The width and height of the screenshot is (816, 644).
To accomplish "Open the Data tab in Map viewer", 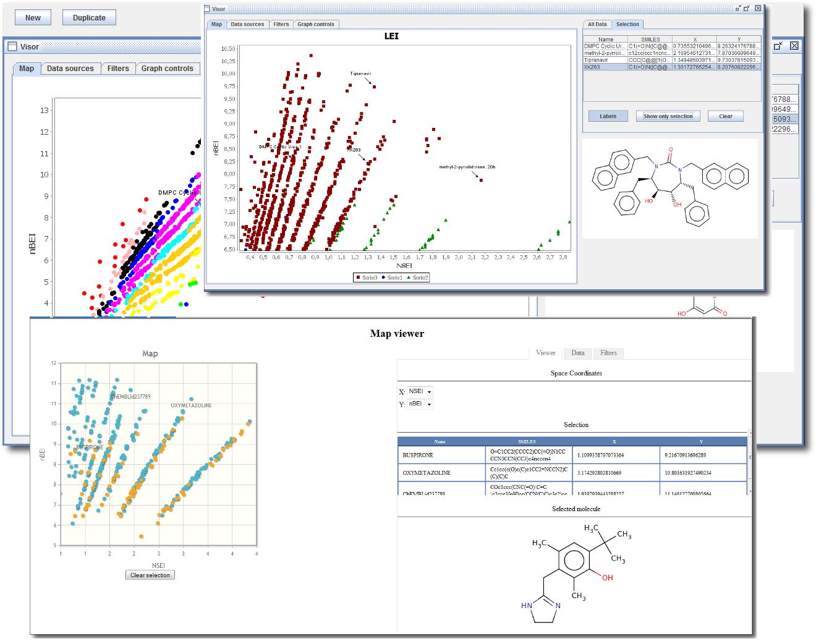I will 577,353.
